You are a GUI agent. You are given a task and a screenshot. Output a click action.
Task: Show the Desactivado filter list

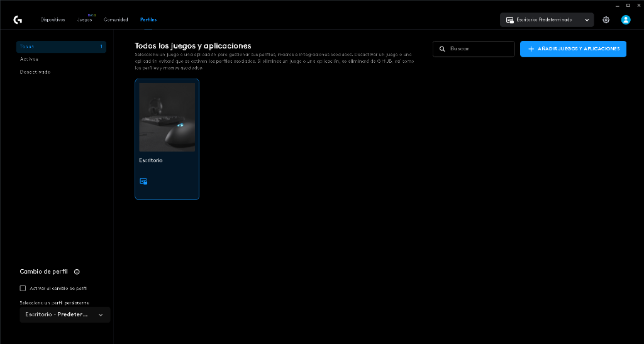(x=35, y=72)
